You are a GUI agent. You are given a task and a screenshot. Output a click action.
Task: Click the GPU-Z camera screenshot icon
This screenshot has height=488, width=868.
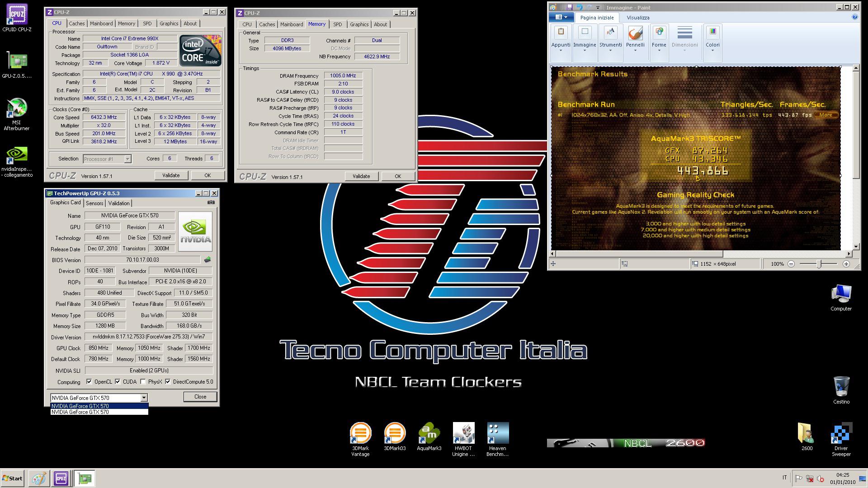pos(211,202)
